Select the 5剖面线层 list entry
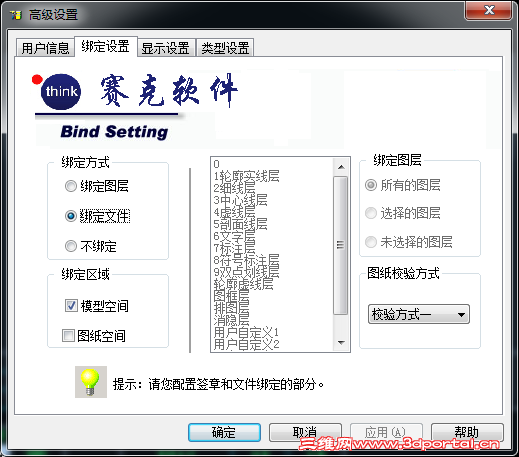Screen dimensions: 519x457 [273, 224]
